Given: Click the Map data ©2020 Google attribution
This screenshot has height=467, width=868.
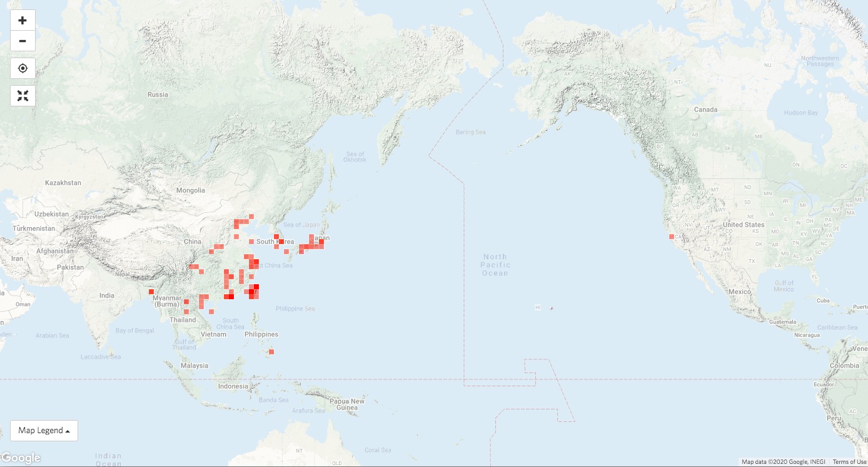Looking at the screenshot, I should [783, 462].
